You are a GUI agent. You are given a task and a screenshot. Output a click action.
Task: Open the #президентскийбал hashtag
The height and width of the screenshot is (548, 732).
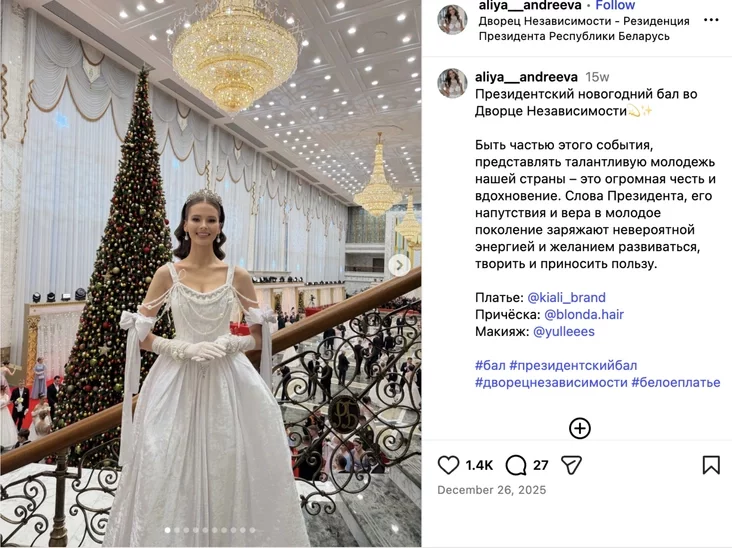click(x=573, y=365)
